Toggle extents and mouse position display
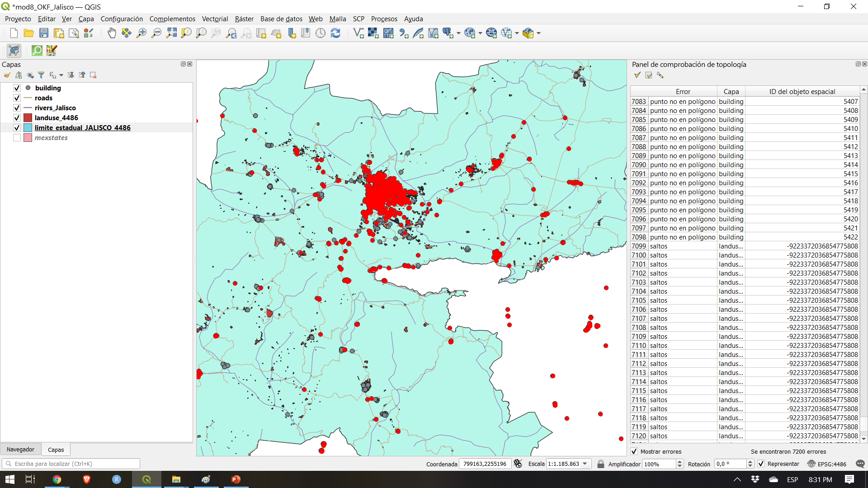This screenshot has height=488, width=868. [518, 464]
